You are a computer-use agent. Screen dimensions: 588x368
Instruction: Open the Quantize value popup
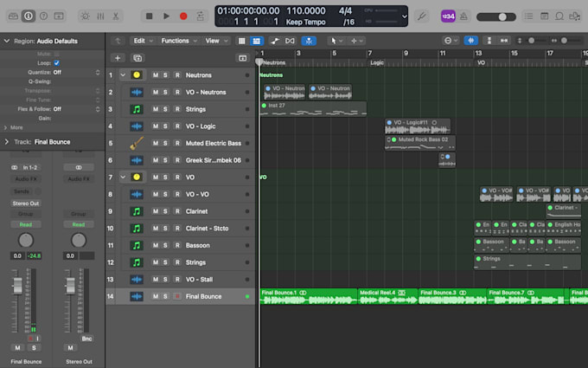(77, 72)
